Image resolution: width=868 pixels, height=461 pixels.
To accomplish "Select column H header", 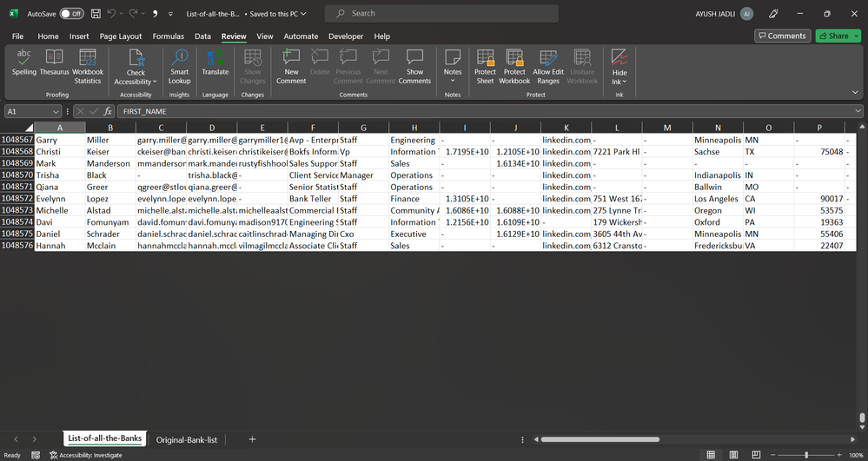I will tap(414, 128).
